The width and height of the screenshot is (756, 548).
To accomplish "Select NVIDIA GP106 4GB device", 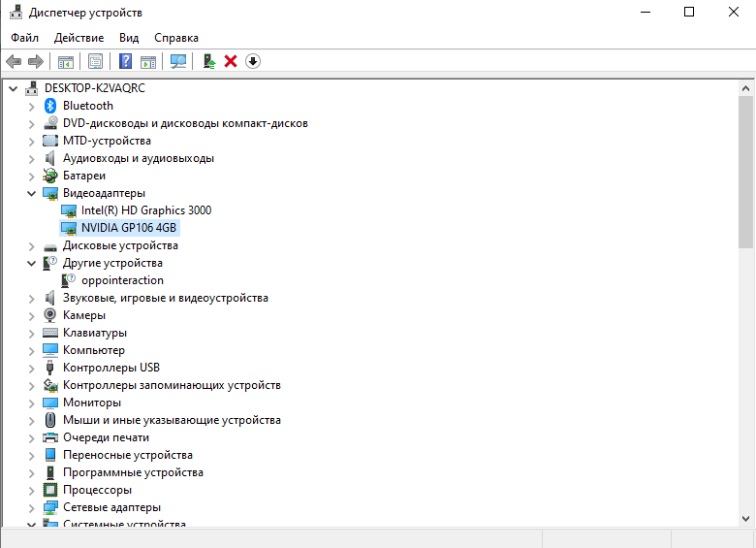I will coord(129,228).
